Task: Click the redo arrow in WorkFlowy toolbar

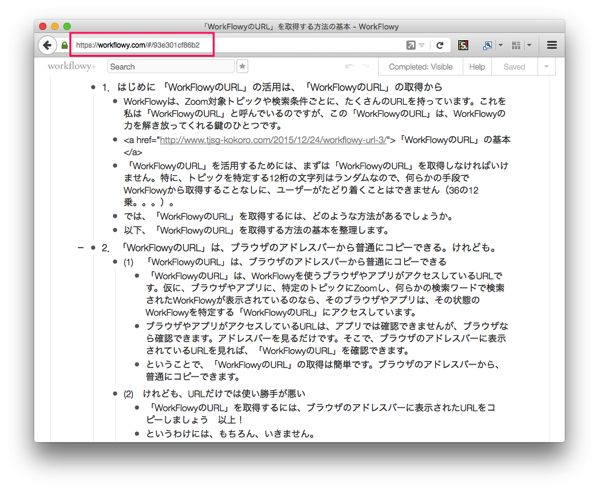Action: [366, 66]
